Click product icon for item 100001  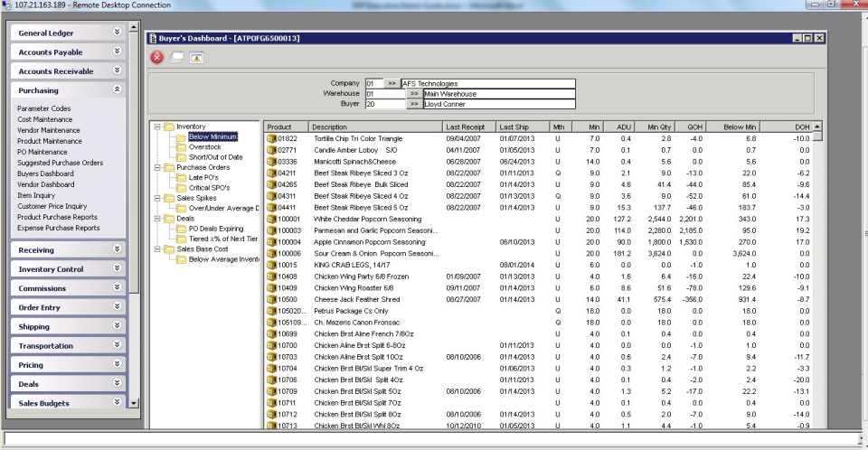271,220
